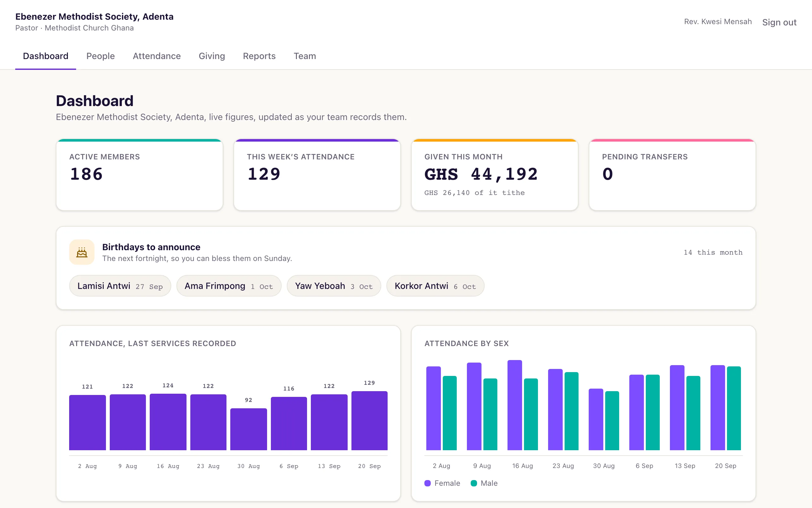The image size is (812, 508).
Task: Go to the Attendance tab
Action: 157,56
